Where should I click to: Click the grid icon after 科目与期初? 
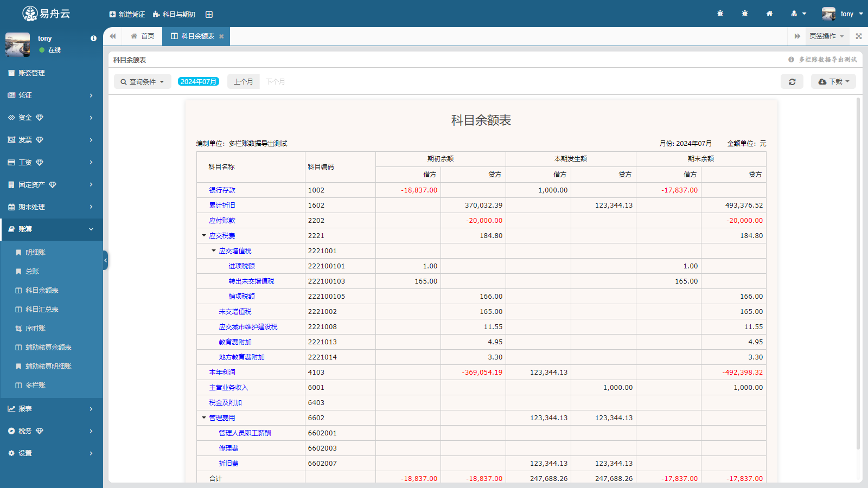click(209, 14)
